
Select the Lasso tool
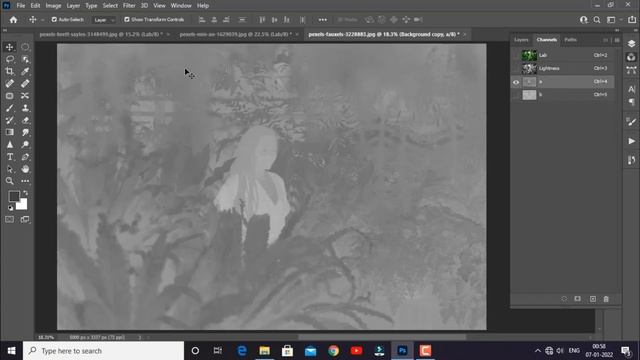coord(10,59)
